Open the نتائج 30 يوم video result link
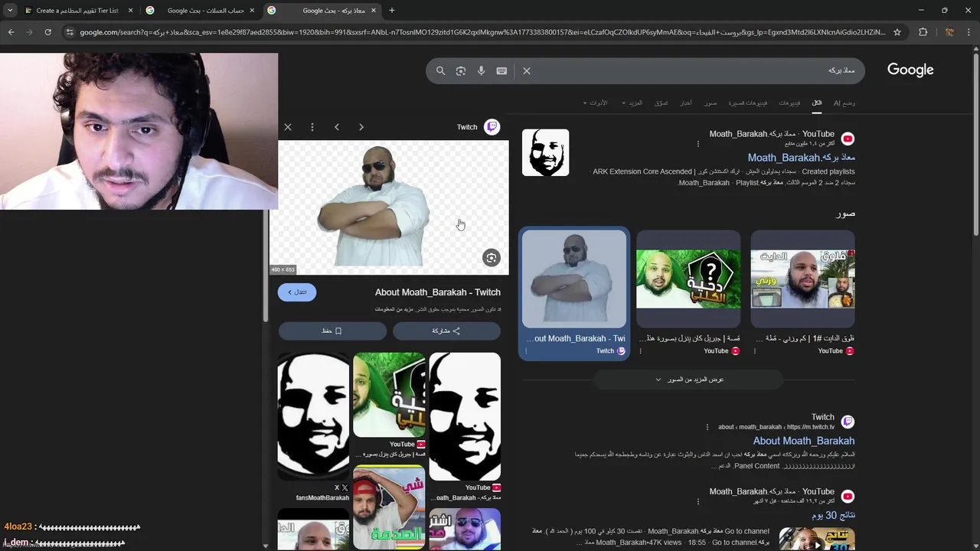Viewport: 980px width, 551px height. (x=833, y=515)
